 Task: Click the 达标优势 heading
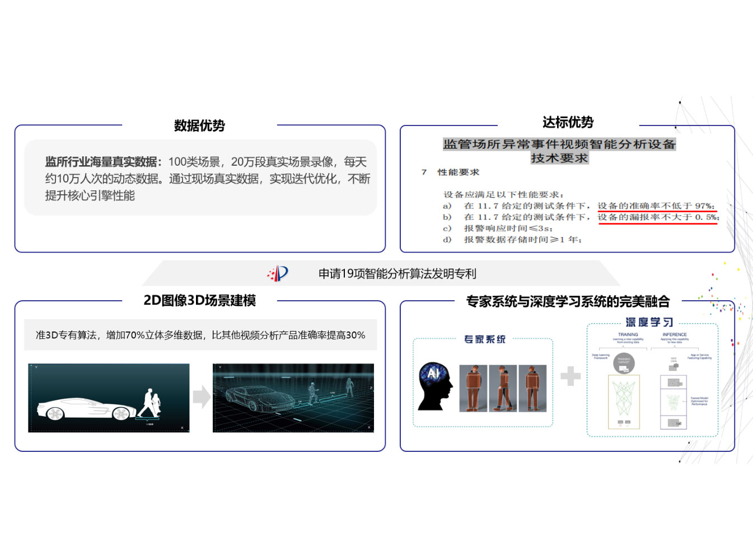pos(568,122)
